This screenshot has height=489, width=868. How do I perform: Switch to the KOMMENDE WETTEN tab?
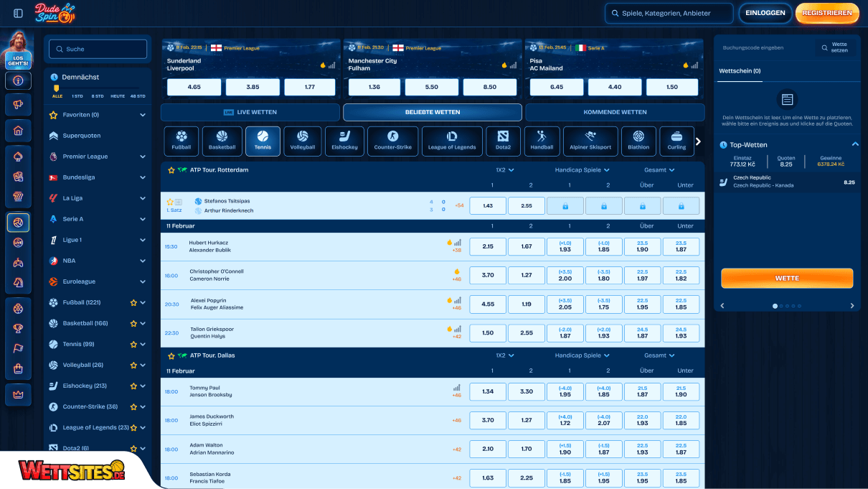click(615, 112)
